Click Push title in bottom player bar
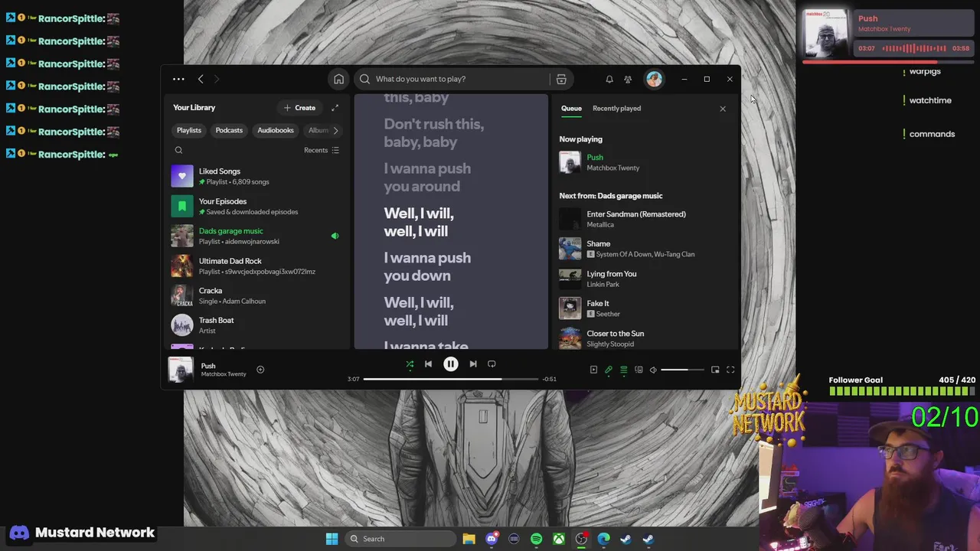This screenshot has width=980, height=551. (208, 366)
